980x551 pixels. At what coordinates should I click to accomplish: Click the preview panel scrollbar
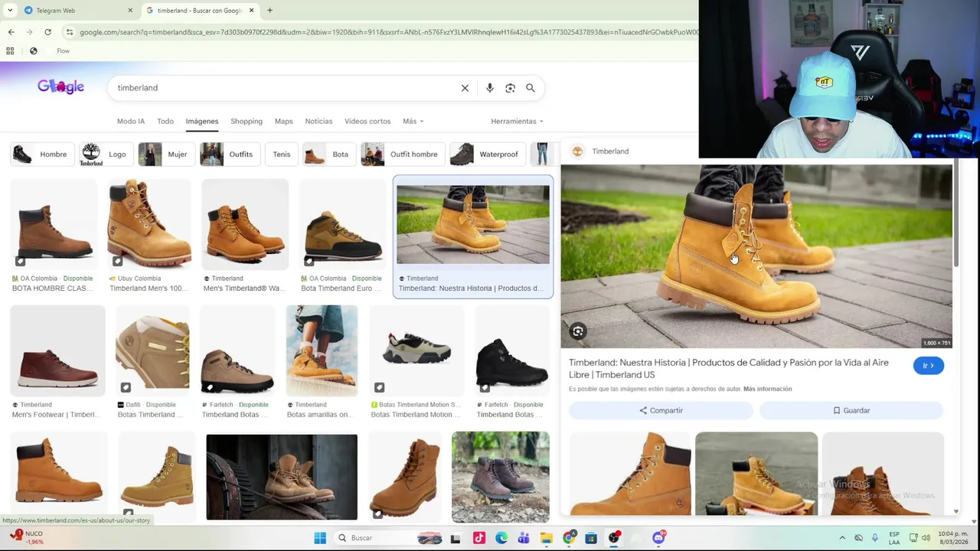coord(956,214)
